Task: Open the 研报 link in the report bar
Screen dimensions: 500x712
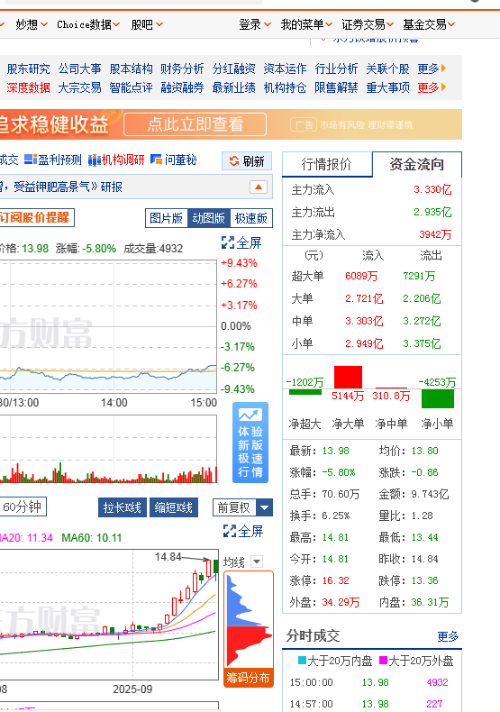Action: tap(112, 187)
